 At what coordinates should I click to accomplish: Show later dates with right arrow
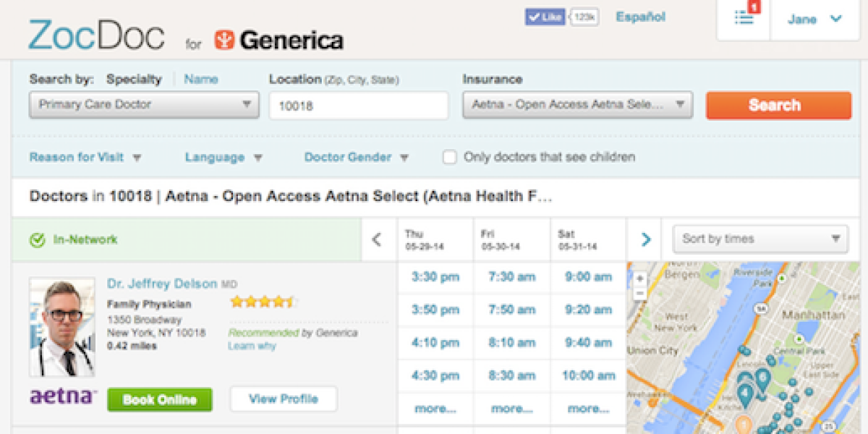tap(646, 239)
